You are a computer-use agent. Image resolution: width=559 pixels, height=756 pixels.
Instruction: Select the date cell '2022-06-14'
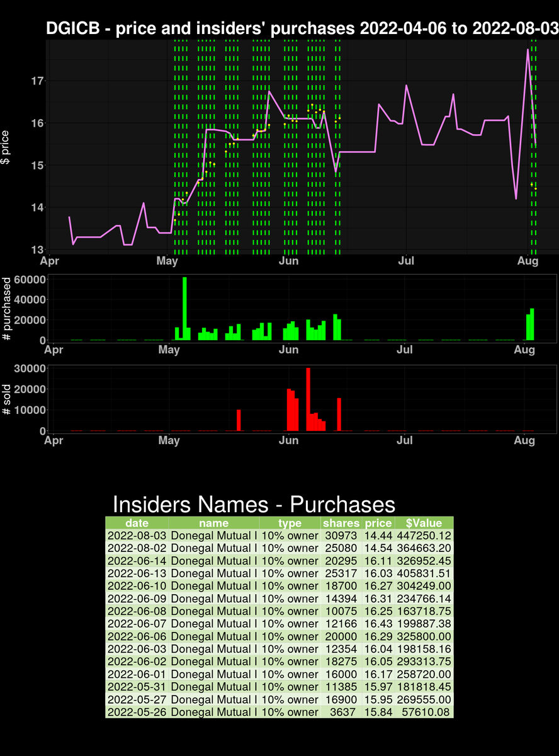(x=137, y=561)
